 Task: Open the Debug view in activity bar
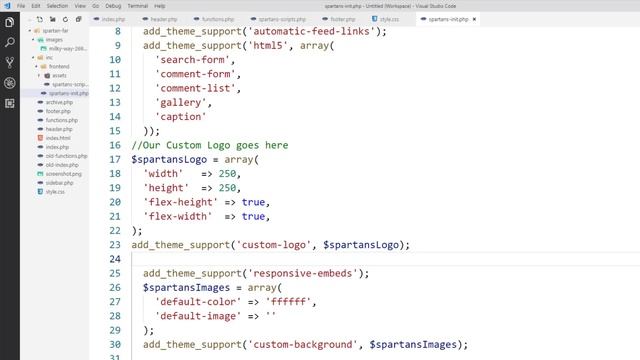click(9, 83)
